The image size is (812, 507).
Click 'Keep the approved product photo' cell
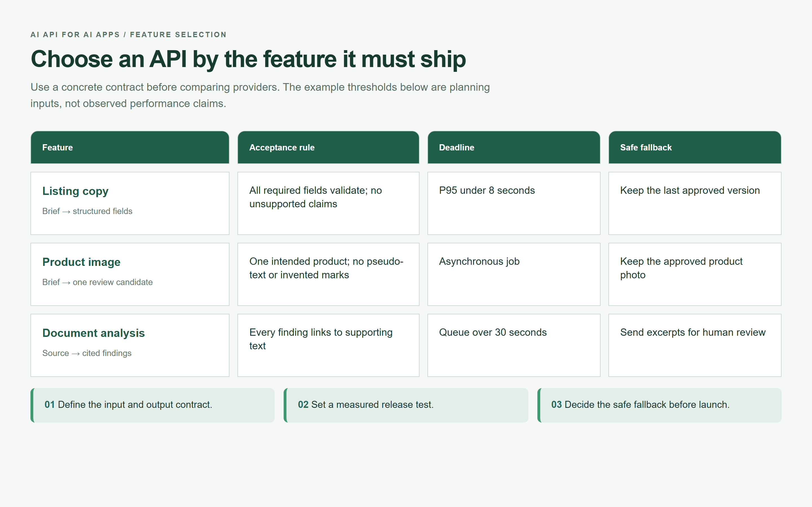[x=695, y=274]
